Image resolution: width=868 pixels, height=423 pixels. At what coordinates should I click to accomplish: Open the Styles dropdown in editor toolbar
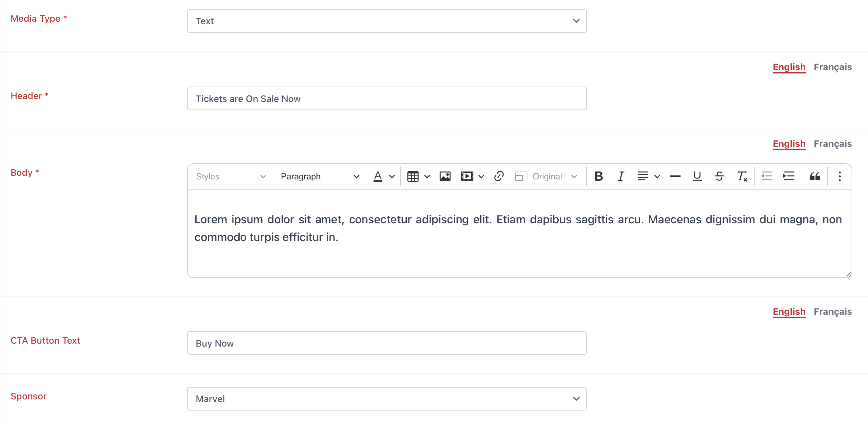pos(231,176)
